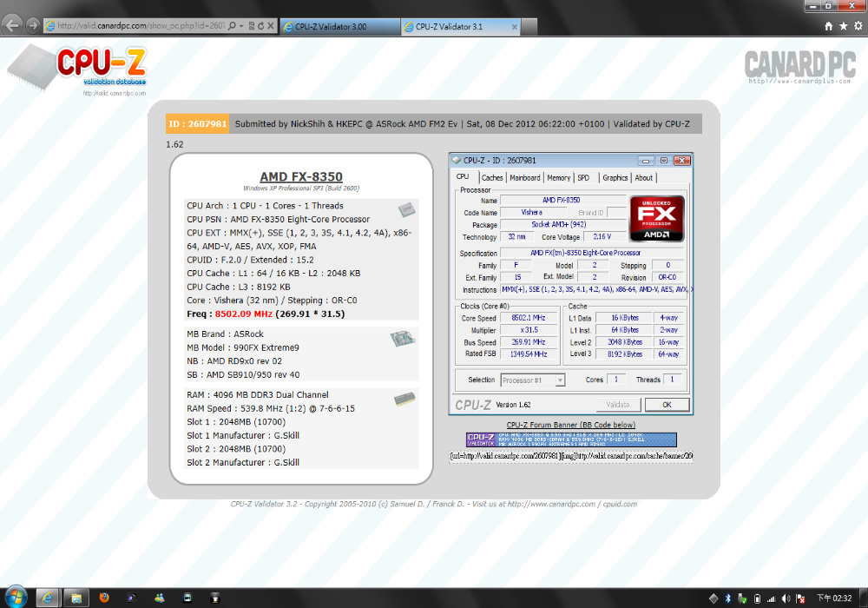
Task: Click the Bluetooth tray icon
Action: coord(728,598)
